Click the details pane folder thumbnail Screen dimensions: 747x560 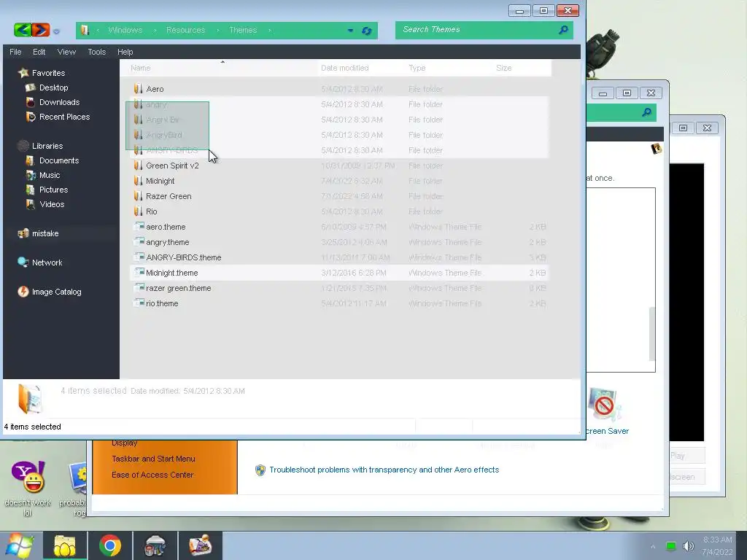[x=29, y=399]
